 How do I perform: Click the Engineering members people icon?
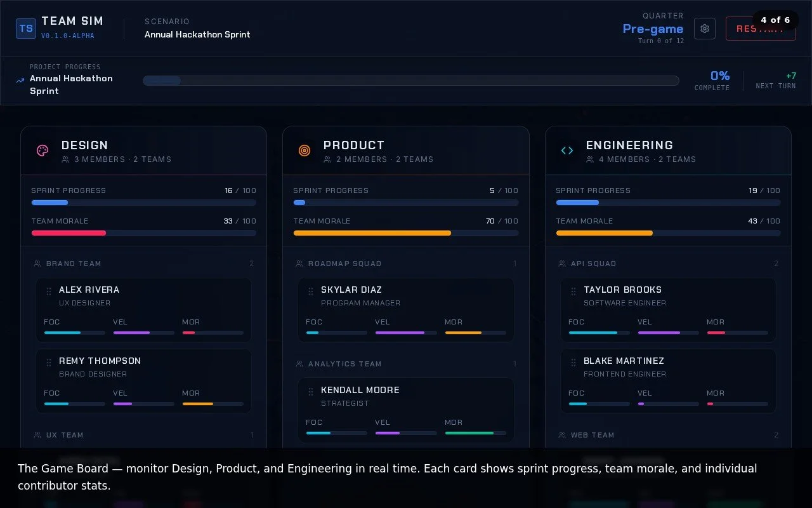click(x=590, y=159)
